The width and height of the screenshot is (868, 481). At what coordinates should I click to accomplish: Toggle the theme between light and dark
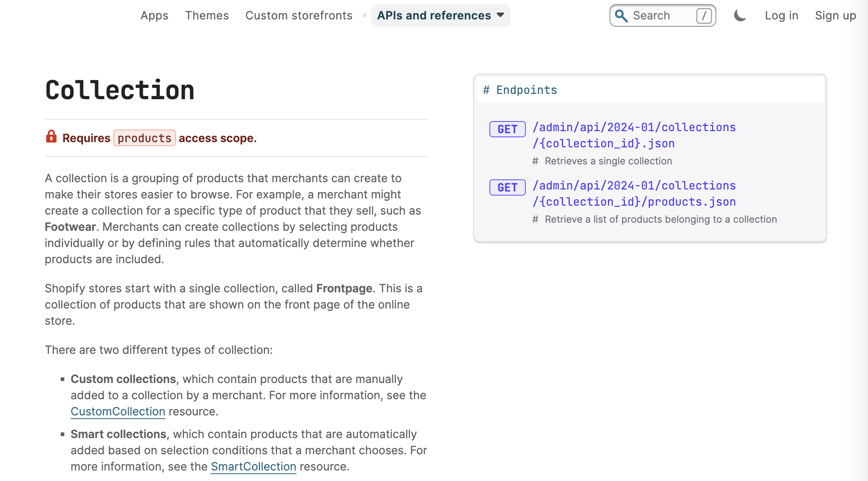pos(740,15)
